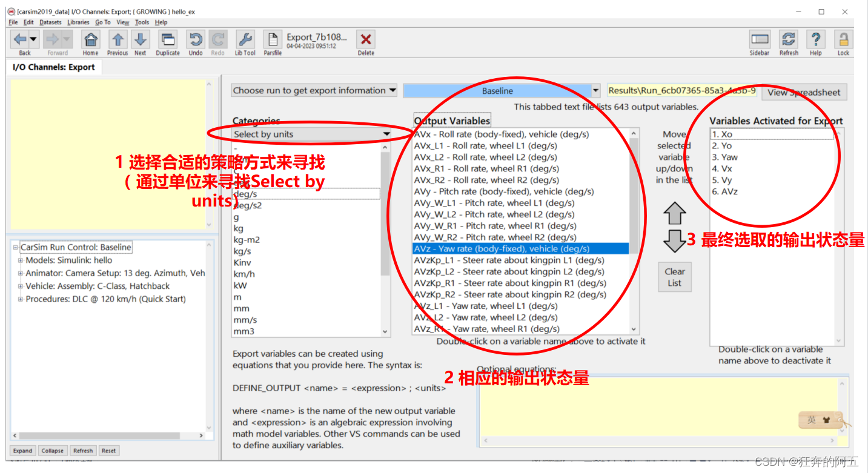Select 'AVz - Yaw rate (body-fixed), vehicle'
This screenshot has width=868, height=473.
click(521, 248)
